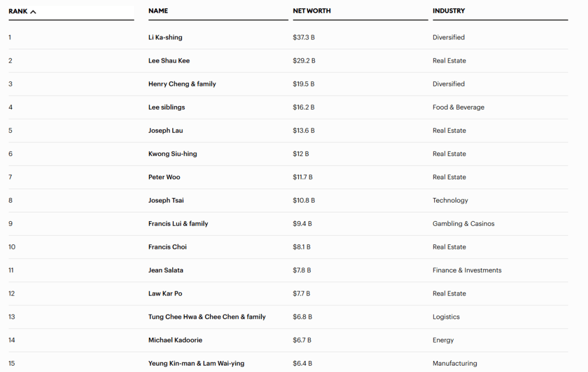The image size is (588, 372).
Task: Click the Rank sort arrow icon
Action: click(x=33, y=12)
